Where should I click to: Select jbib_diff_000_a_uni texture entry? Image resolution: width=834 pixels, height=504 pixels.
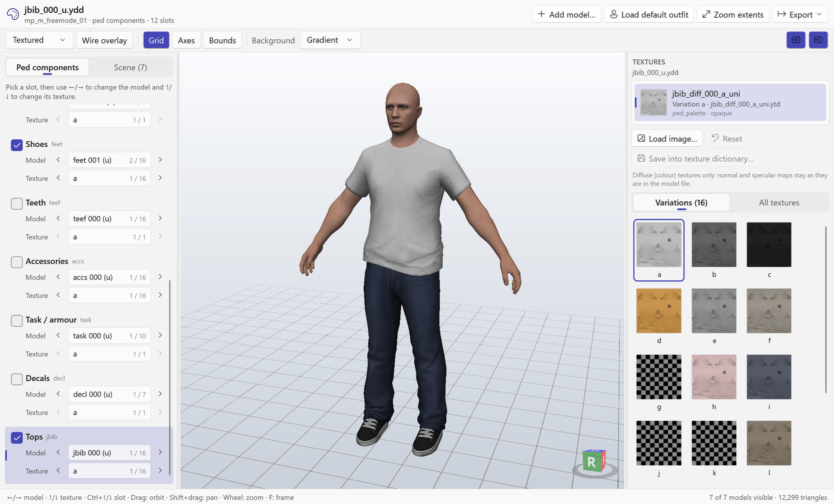(x=730, y=103)
